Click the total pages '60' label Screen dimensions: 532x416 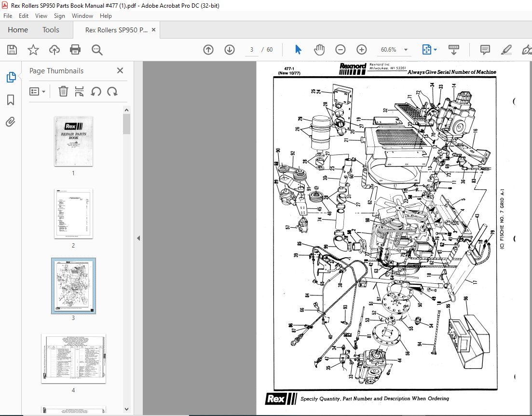pos(270,50)
